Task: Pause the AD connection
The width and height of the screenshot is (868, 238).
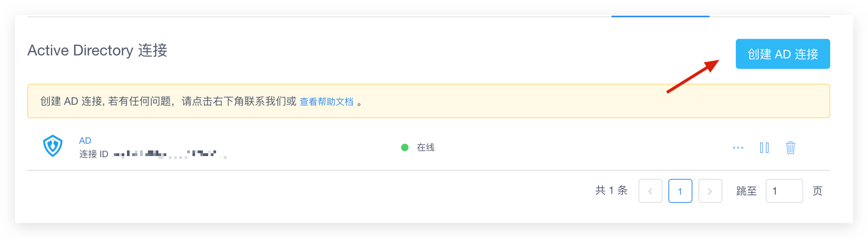Action: click(x=764, y=148)
